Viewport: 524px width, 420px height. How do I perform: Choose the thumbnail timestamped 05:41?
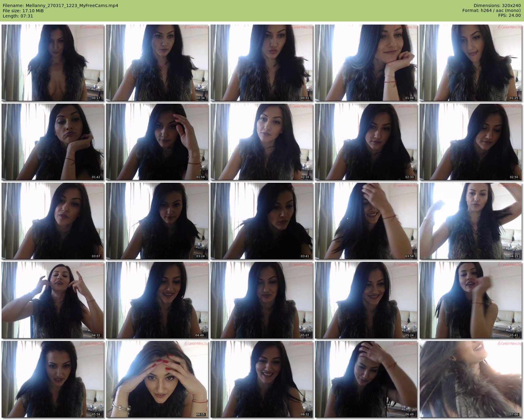[471, 300]
